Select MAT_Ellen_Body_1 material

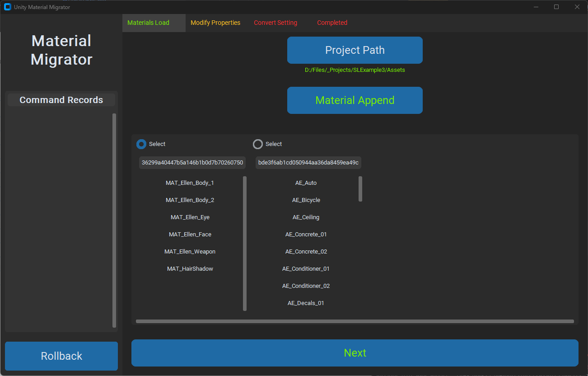pos(190,183)
